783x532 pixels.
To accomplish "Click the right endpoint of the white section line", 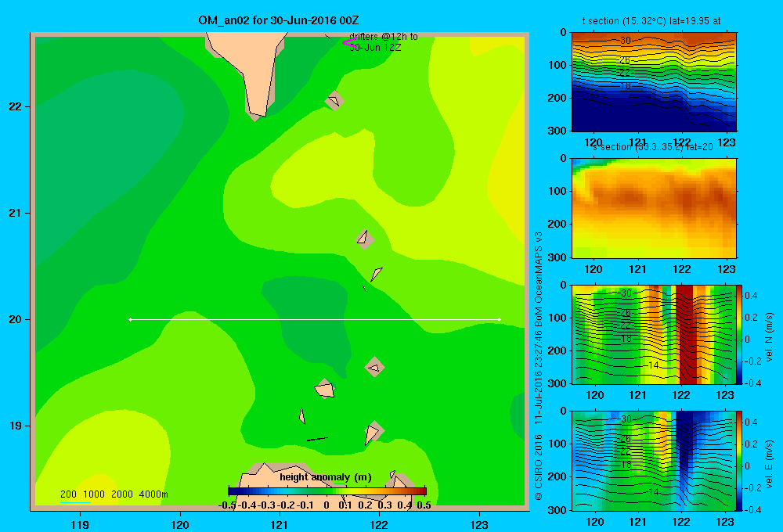I will click(x=500, y=319).
